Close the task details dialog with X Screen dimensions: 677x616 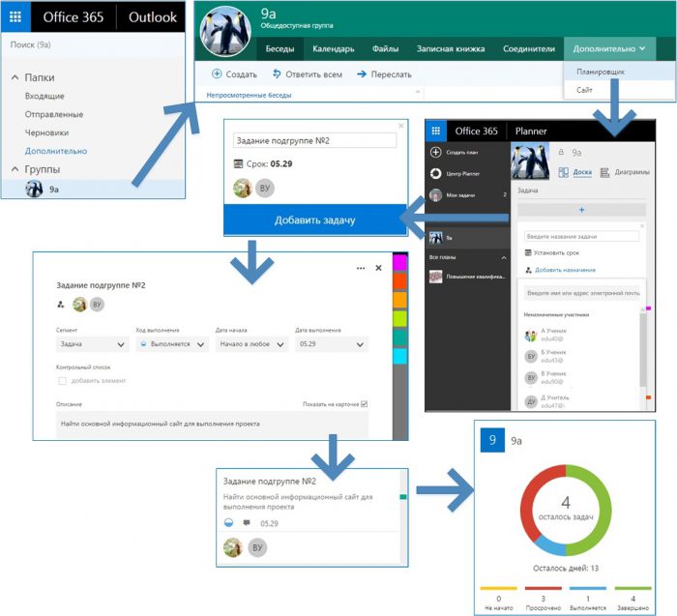[x=379, y=268]
